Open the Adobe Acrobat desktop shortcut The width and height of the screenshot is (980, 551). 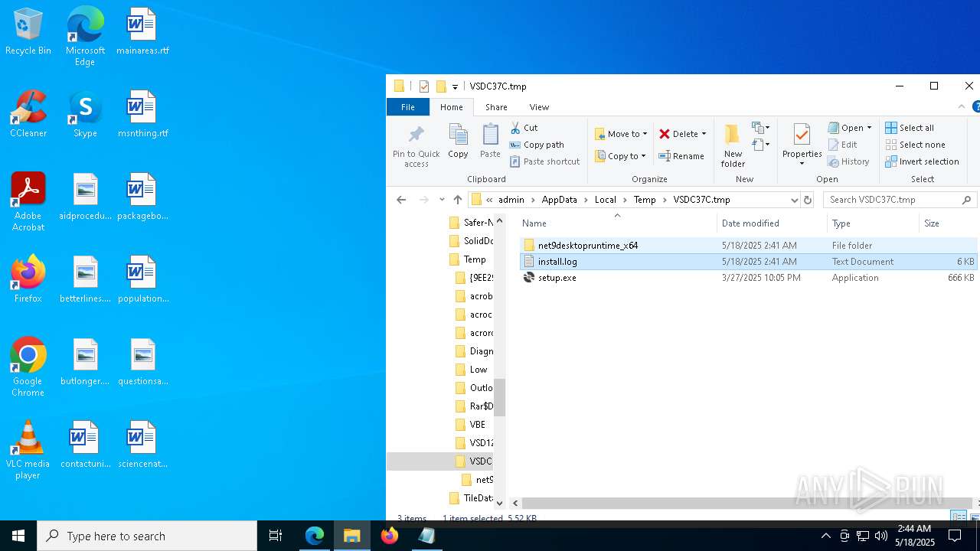click(x=28, y=203)
